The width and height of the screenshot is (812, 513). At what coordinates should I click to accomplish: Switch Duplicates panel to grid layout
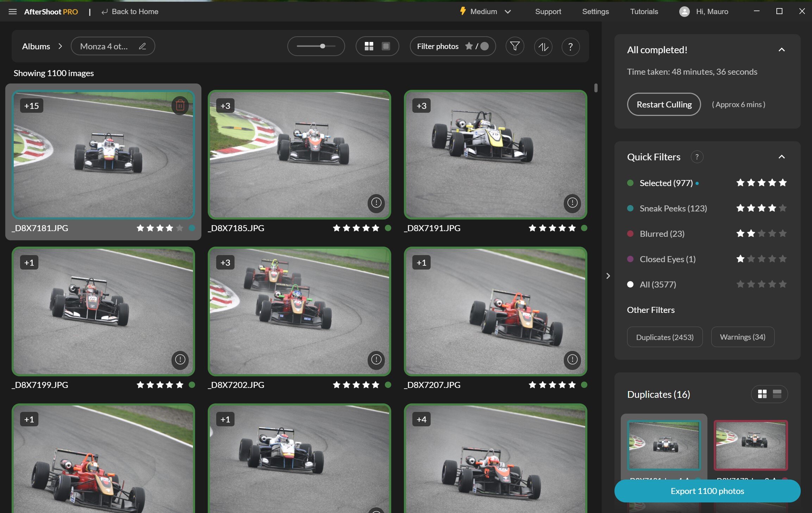[762, 394]
